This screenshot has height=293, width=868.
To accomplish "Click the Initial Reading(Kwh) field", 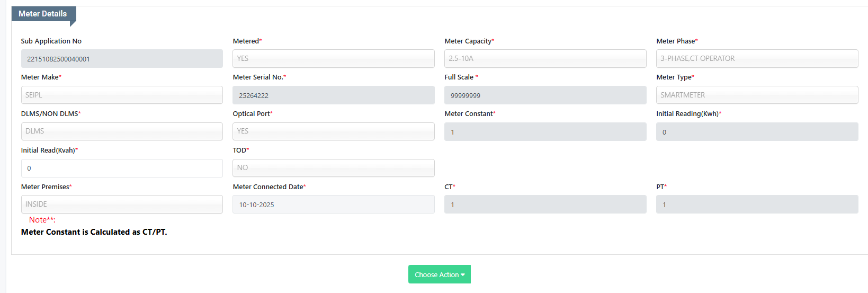I will (757, 132).
